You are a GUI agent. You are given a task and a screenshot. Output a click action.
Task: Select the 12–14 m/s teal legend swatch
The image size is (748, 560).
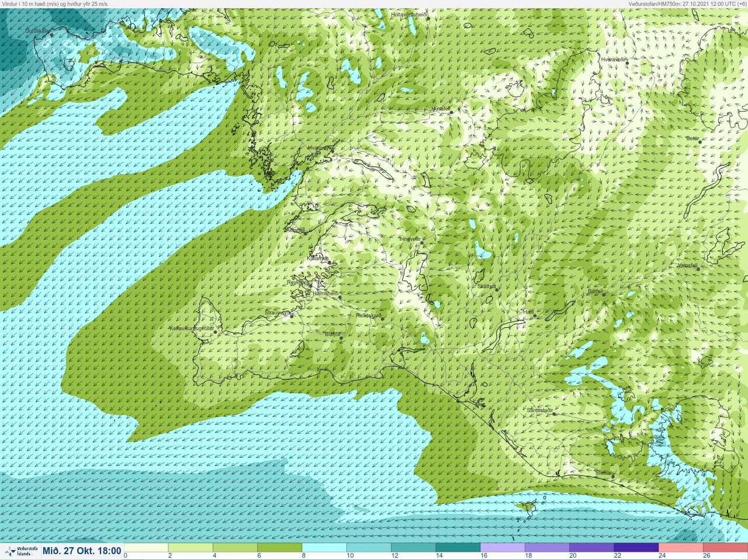tap(413, 548)
